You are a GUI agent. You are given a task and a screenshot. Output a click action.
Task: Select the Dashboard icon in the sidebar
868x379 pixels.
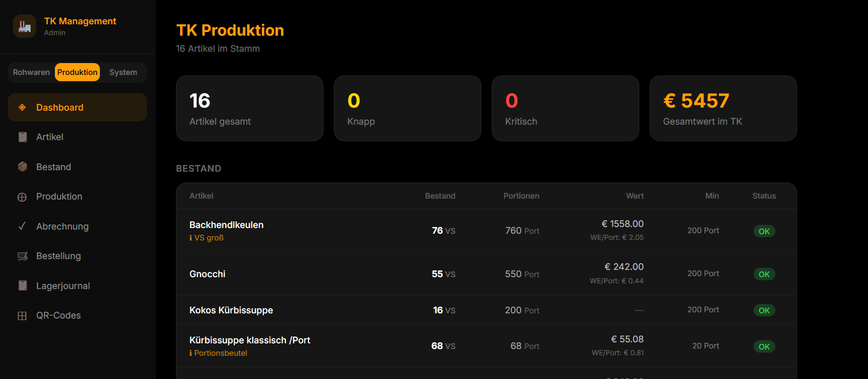[x=22, y=107]
